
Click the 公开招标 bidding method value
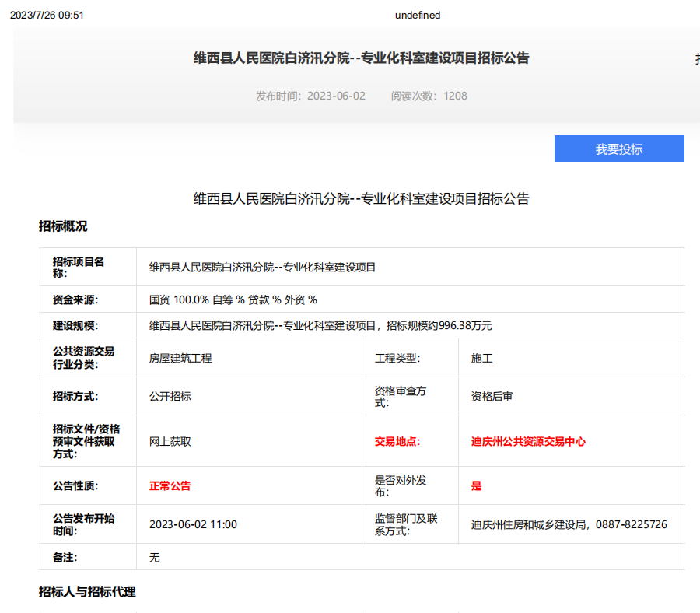pyautogui.click(x=170, y=396)
